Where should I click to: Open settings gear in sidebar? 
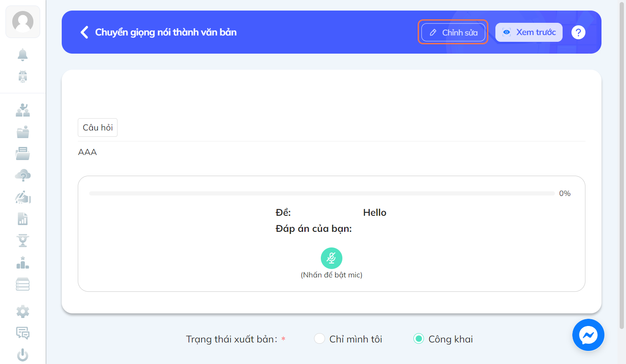point(23,312)
